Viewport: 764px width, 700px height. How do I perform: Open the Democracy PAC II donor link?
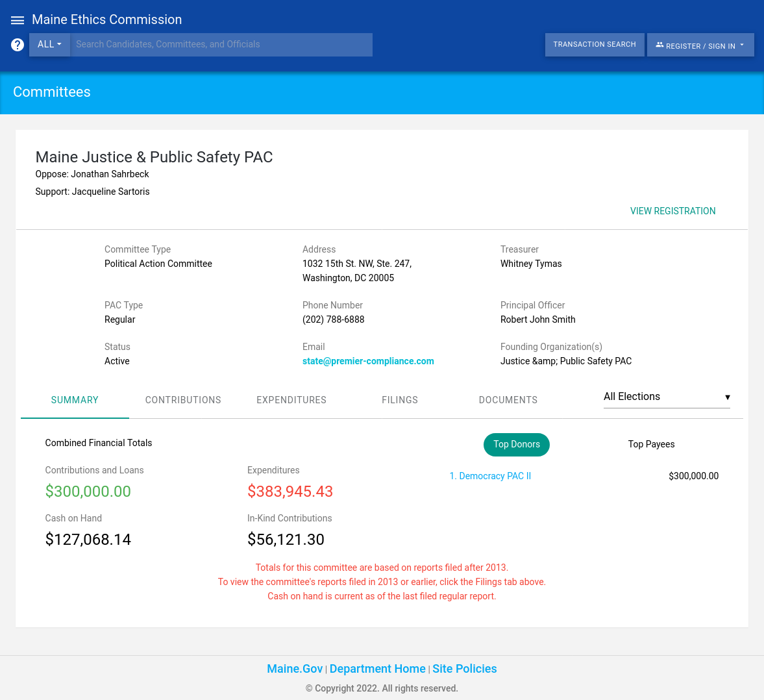coord(490,476)
